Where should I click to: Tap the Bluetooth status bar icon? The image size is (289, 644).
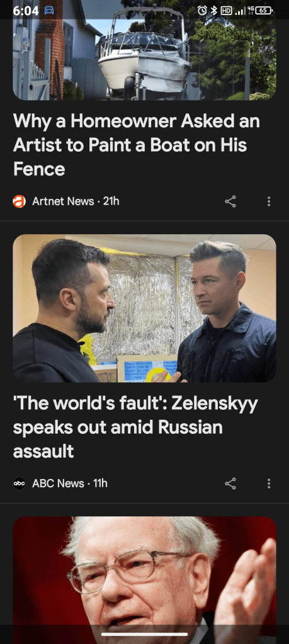click(213, 11)
